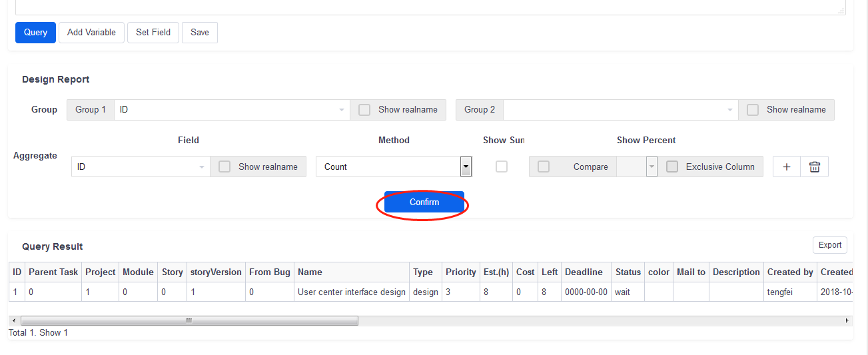Image resolution: width=868 pixels, height=355 pixels.
Task: Toggle Group 1 Show realname checkbox
Action: click(x=364, y=110)
